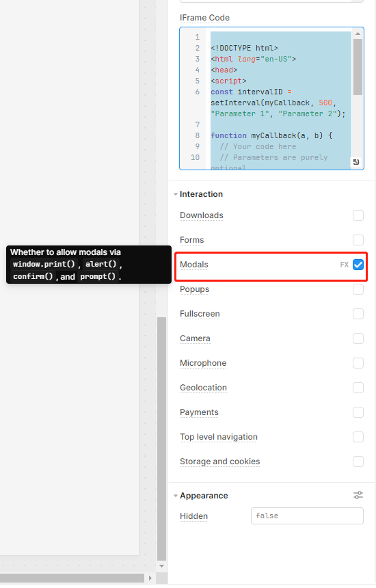Click the code editor vertical scrollbar thumb
376x588 pixels.
click(358, 67)
